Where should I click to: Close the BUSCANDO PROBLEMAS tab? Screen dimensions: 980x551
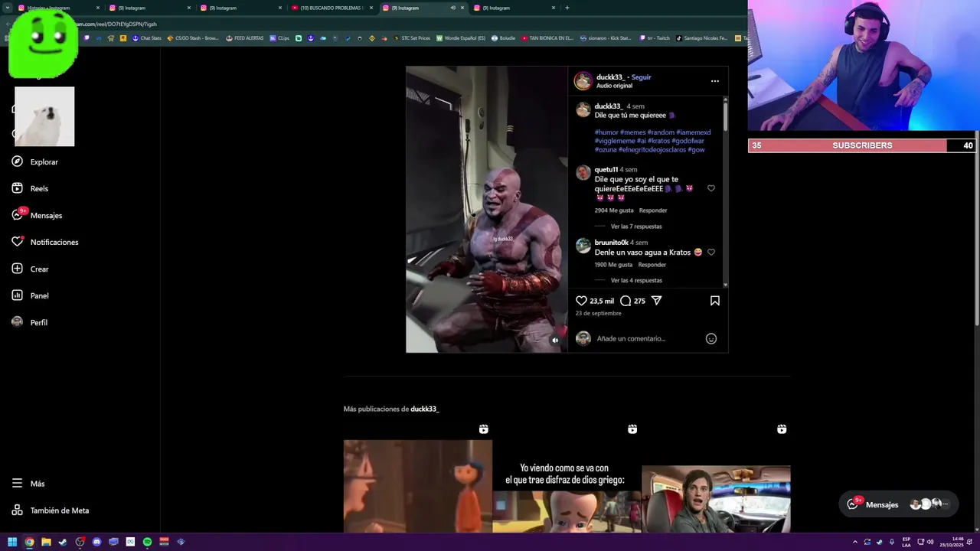tap(371, 8)
